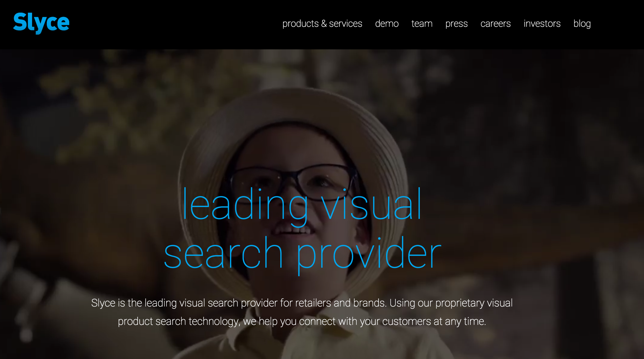The image size is (644, 359).
Task: Go to the demo page
Action: coord(387,24)
